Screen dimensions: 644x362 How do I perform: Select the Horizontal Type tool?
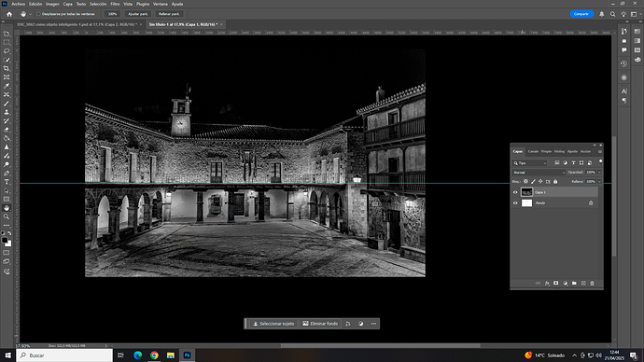tap(7, 182)
